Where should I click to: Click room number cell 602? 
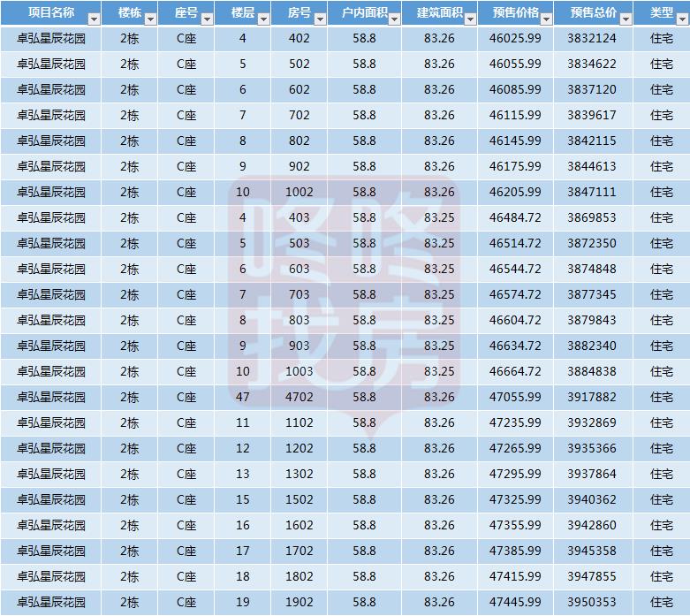[x=300, y=89]
